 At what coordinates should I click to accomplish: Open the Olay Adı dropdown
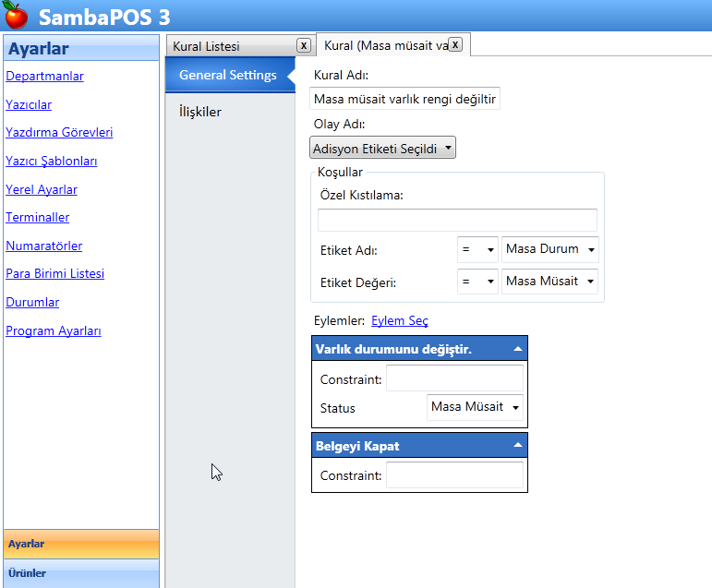point(382,148)
